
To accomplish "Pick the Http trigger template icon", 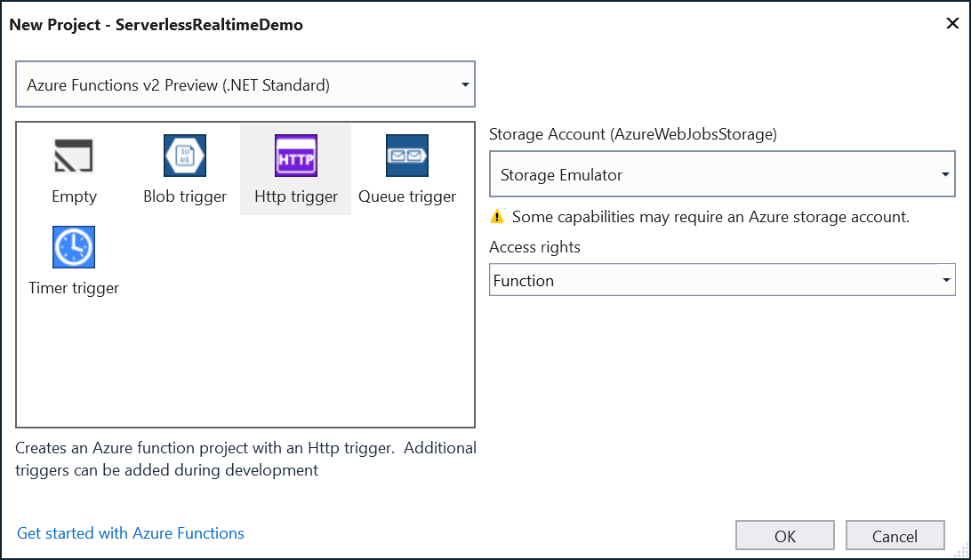I will click(296, 156).
